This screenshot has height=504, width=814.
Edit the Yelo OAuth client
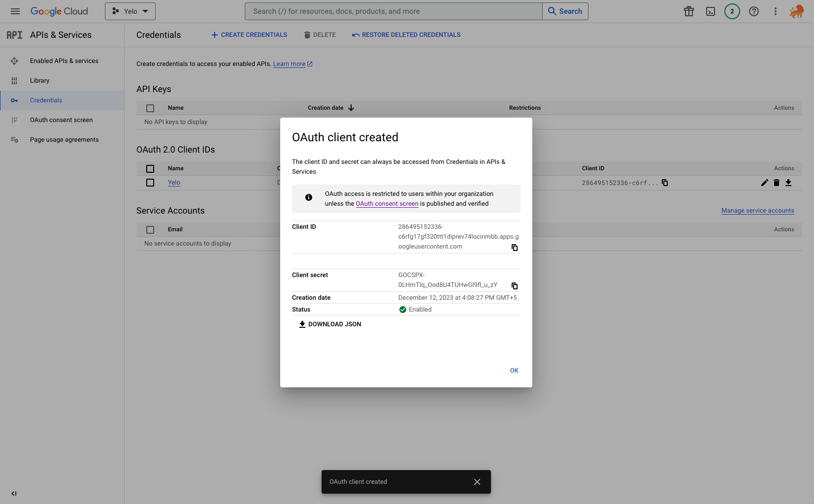tap(764, 183)
